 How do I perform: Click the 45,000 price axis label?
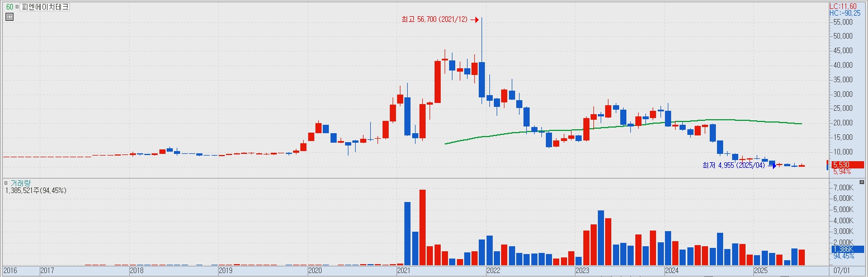pyautogui.click(x=843, y=51)
